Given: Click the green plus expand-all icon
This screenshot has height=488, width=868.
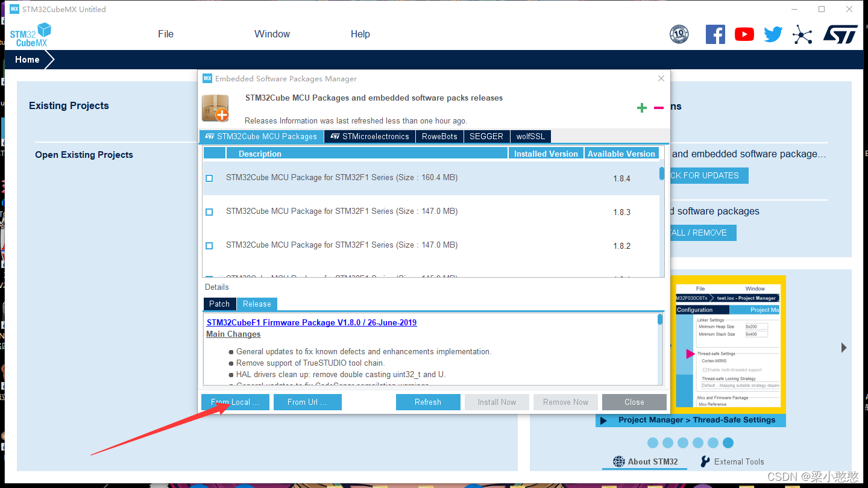Looking at the screenshot, I should 642,108.
